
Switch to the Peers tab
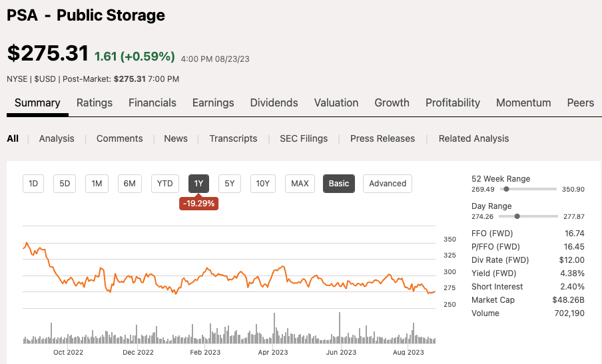click(x=581, y=102)
